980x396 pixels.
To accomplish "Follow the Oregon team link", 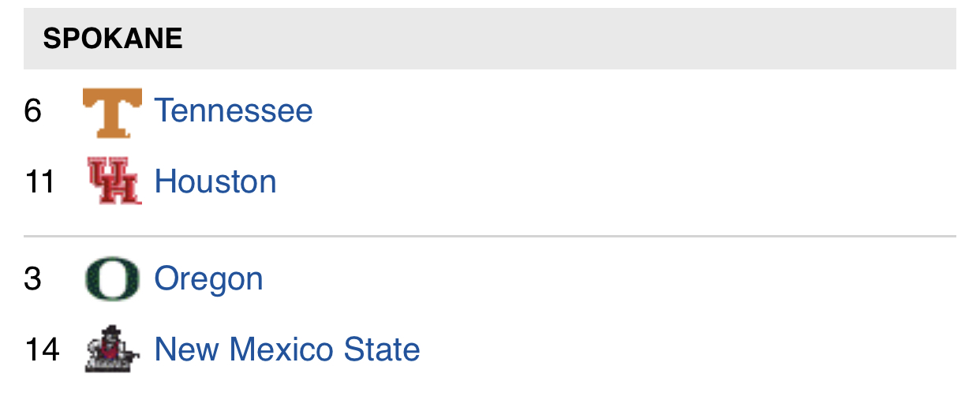I will 208,279.
